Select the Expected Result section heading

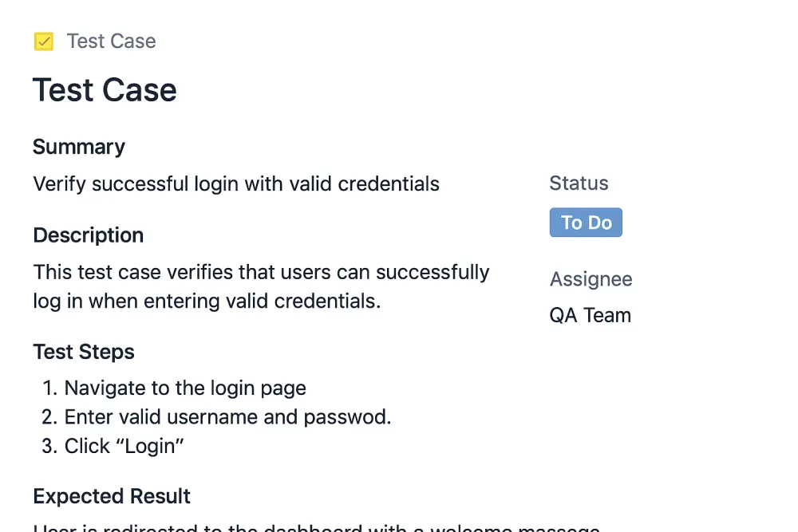coord(112,496)
